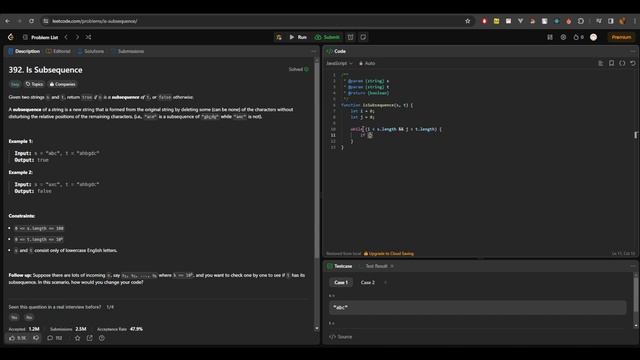Switch to Editorial tab

(58, 51)
